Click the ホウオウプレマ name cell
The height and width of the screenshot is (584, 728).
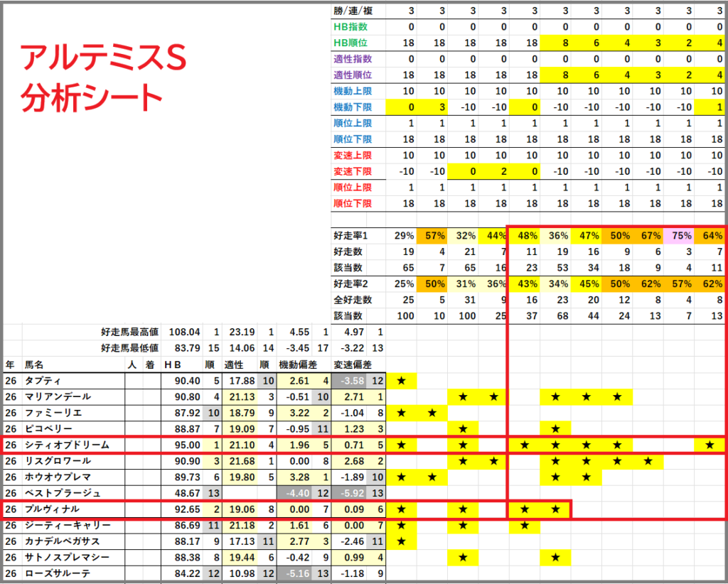tap(73, 477)
